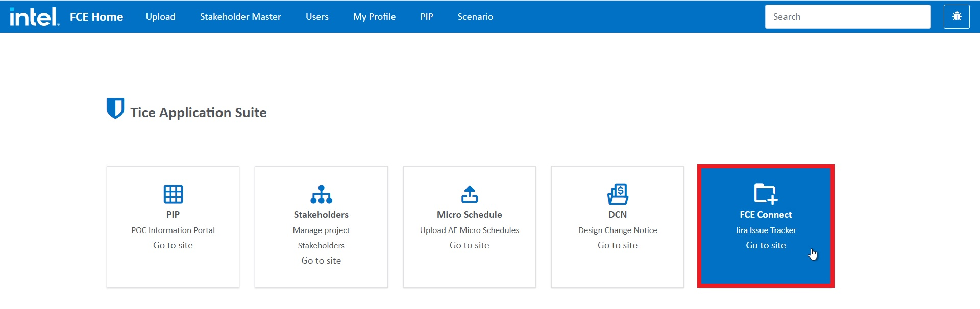
Task: Go to the Users page
Action: pyautogui.click(x=317, y=17)
